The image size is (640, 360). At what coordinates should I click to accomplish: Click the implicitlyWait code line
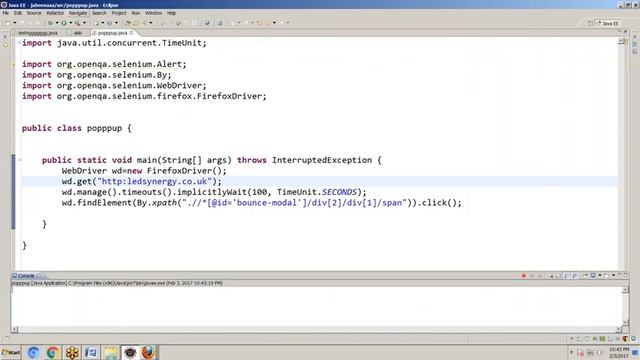[214, 192]
